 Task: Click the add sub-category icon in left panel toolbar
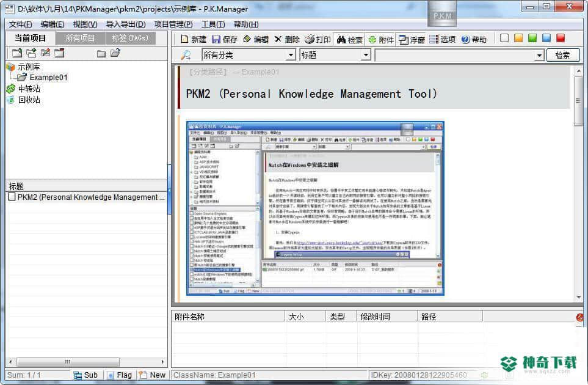31,53
